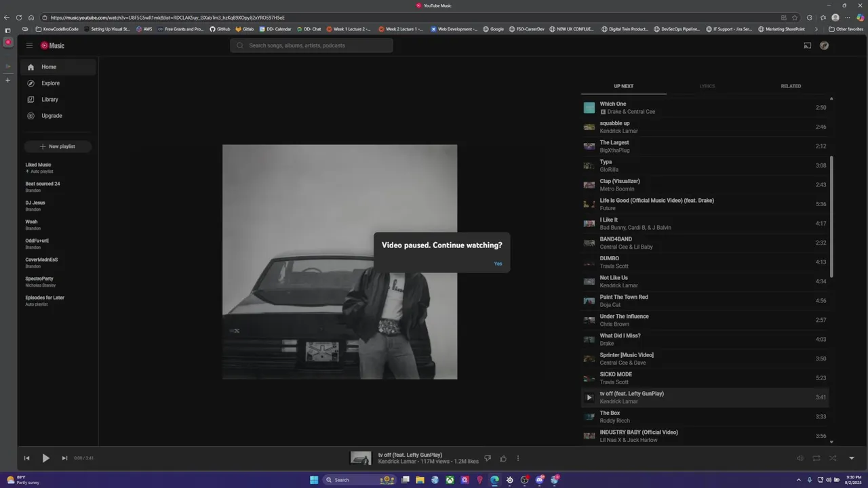Select The Largest by BigXthaPlug
868x488 pixels.
coord(705,146)
